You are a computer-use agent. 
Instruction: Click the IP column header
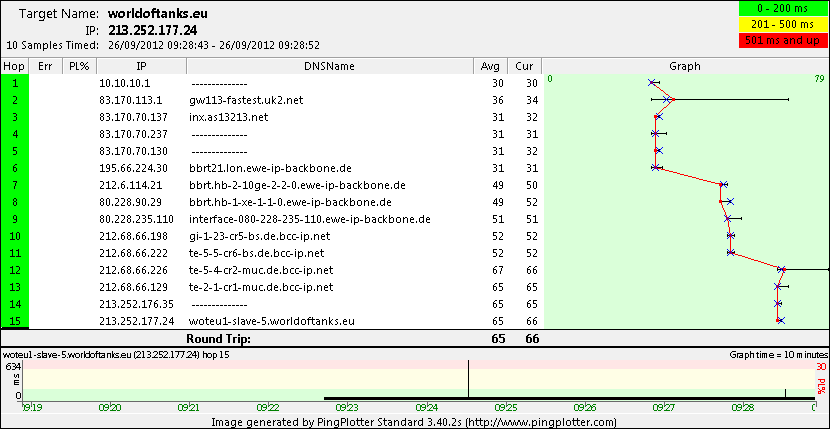(x=141, y=66)
